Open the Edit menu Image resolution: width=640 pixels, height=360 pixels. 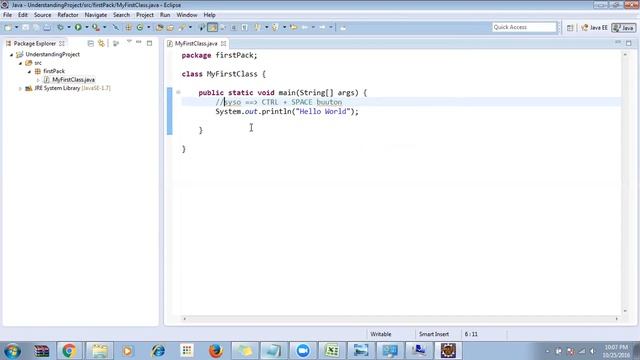pyautogui.click(x=23, y=15)
